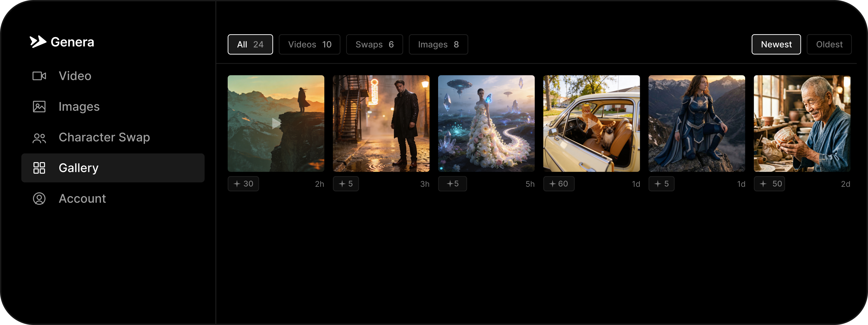Select the All 24 filter tab
Viewport: 868px width, 325px height.
250,44
